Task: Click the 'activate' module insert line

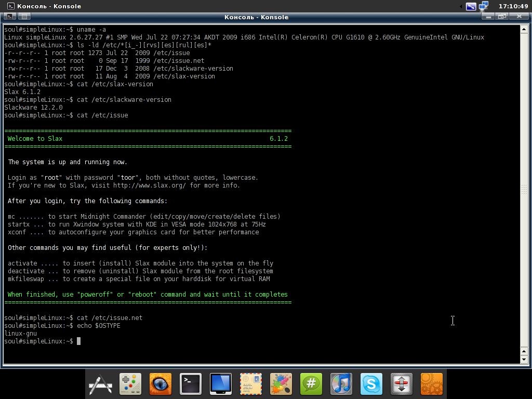Action: (x=140, y=263)
